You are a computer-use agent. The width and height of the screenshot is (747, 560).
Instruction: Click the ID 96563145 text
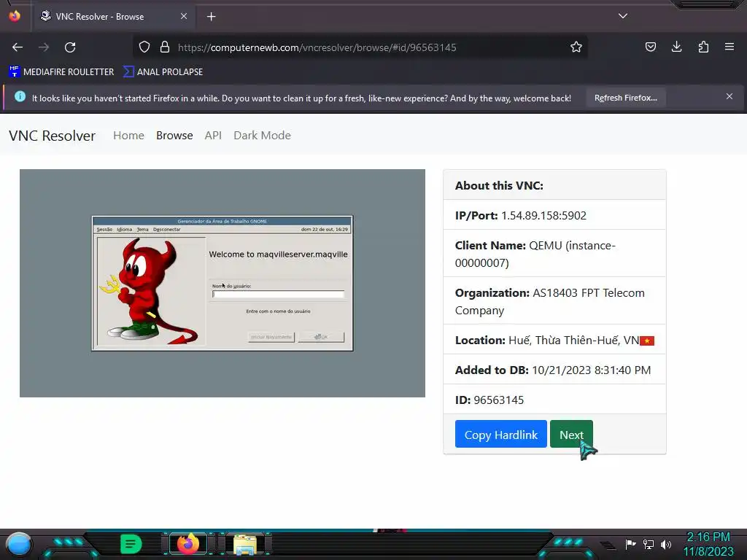pos(489,400)
